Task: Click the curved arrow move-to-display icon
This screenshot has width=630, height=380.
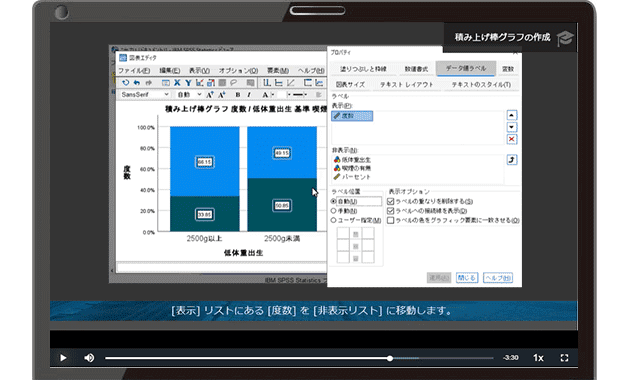Action: tap(511, 160)
